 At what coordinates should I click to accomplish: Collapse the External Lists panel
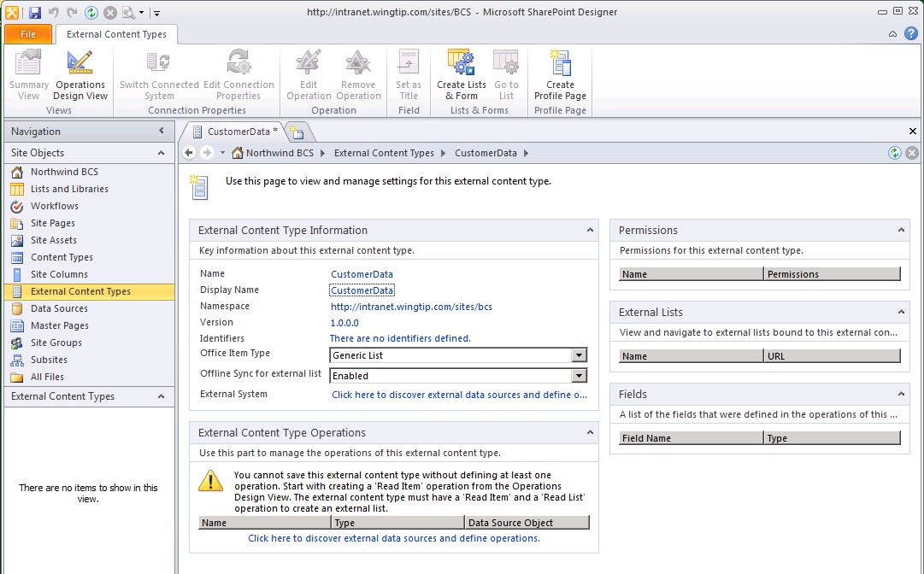[x=901, y=312]
